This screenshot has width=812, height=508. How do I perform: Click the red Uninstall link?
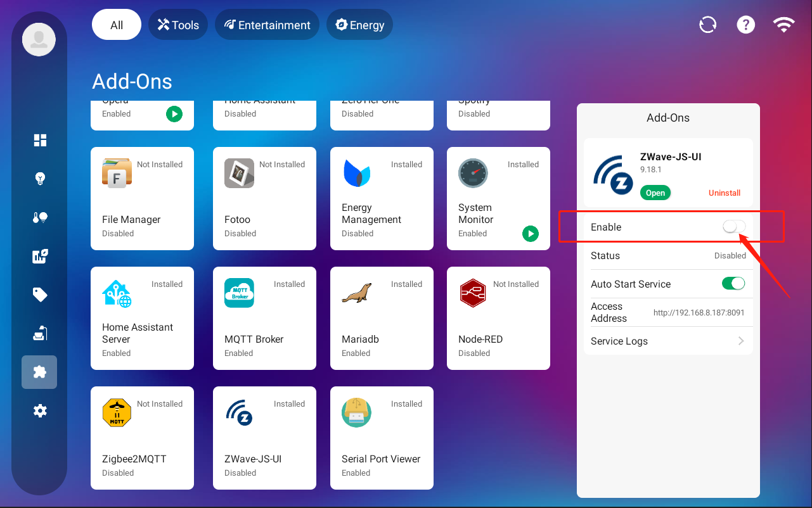click(724, 193)
